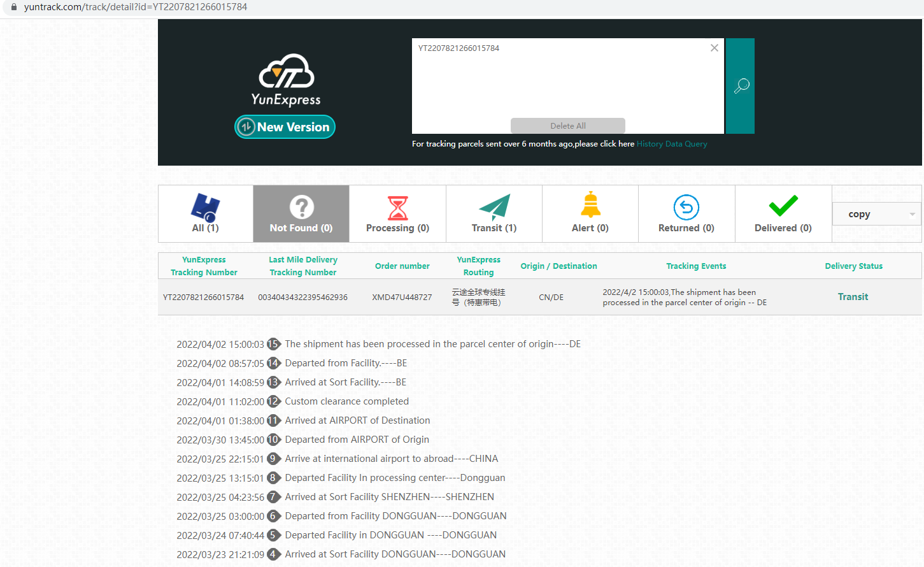Click the Delete All button

[x=567, y=126]
